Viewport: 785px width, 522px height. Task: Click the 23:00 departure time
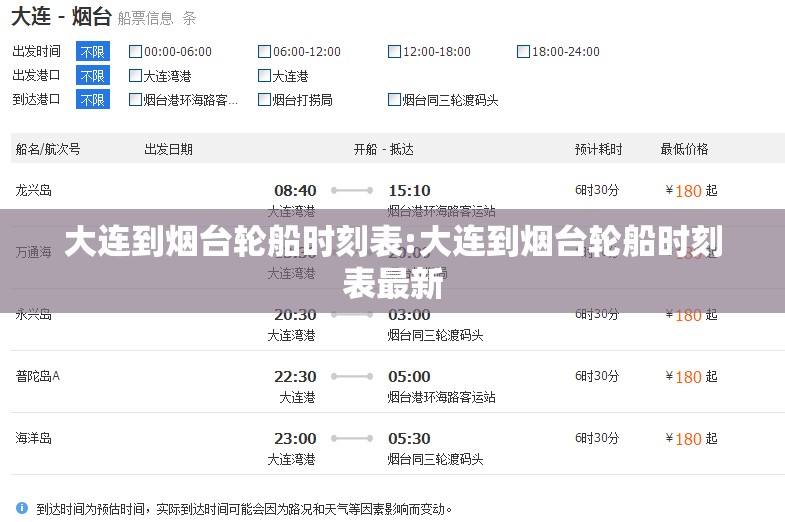click(295, 438)
